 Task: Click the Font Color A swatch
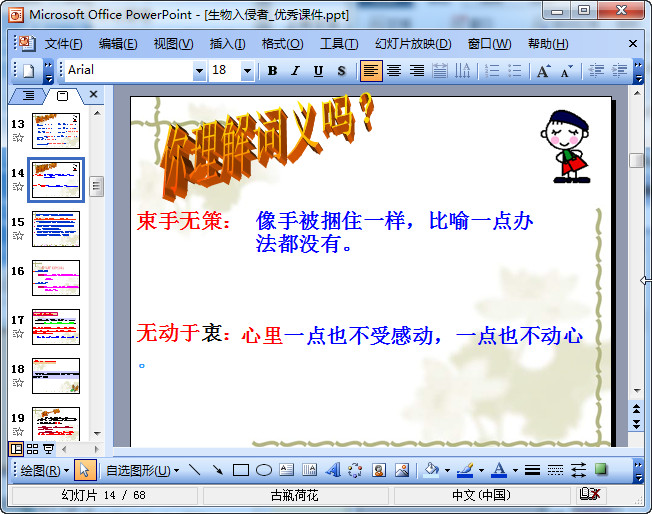(x=498, y=470)
